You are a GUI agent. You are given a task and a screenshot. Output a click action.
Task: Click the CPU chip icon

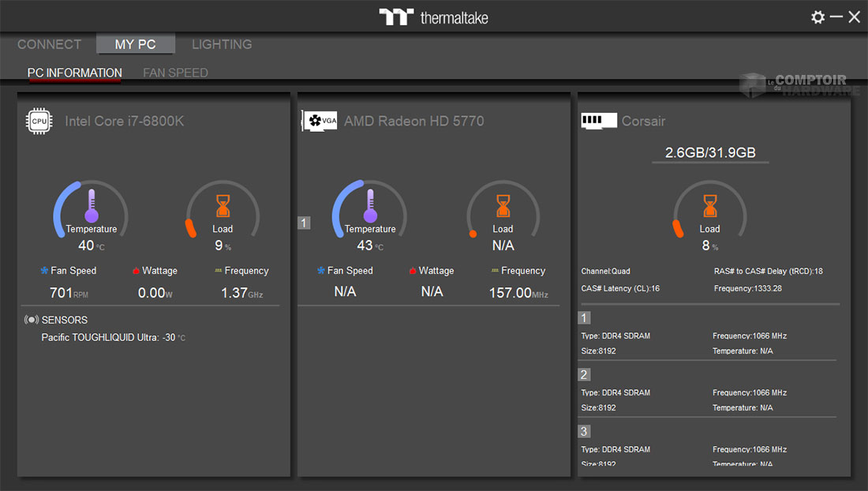click(x=39, y=121)
